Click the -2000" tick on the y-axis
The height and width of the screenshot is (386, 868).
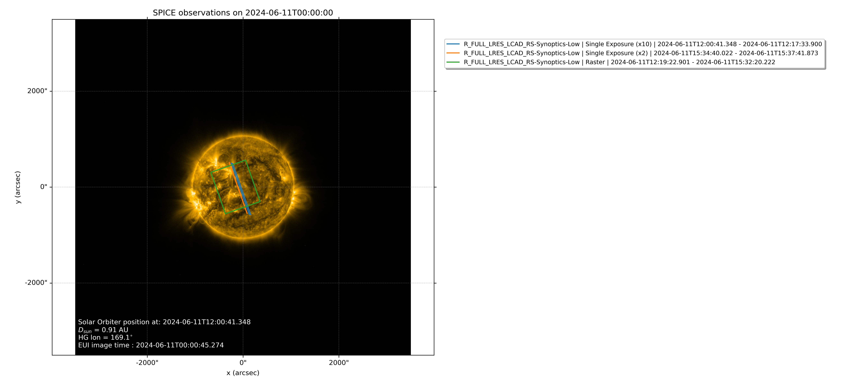36,283
